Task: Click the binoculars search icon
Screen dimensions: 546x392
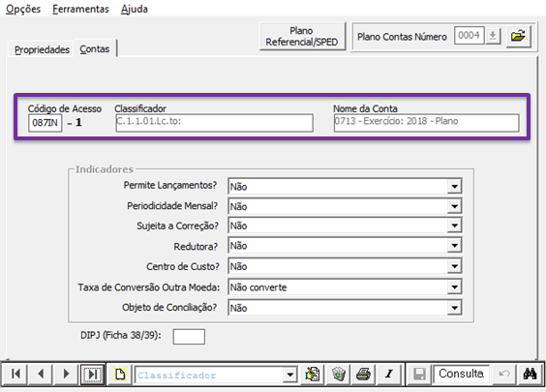Action: click(530, 375)
